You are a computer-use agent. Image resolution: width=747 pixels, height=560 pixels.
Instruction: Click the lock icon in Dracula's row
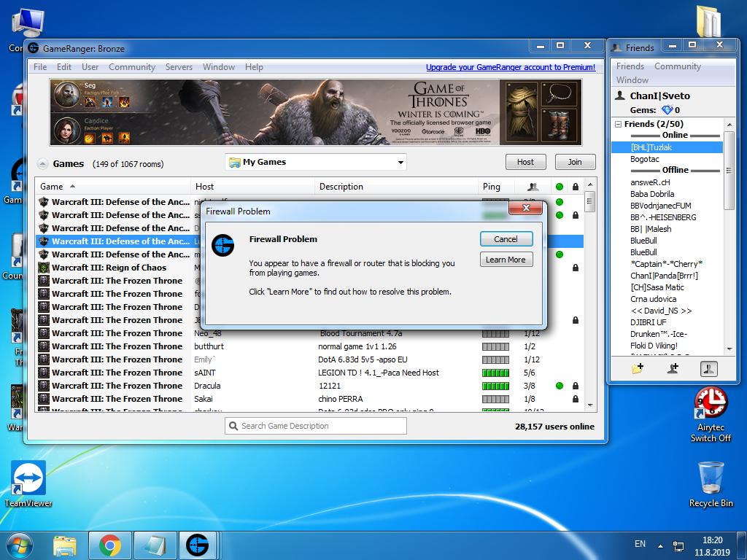coord(576,386)
